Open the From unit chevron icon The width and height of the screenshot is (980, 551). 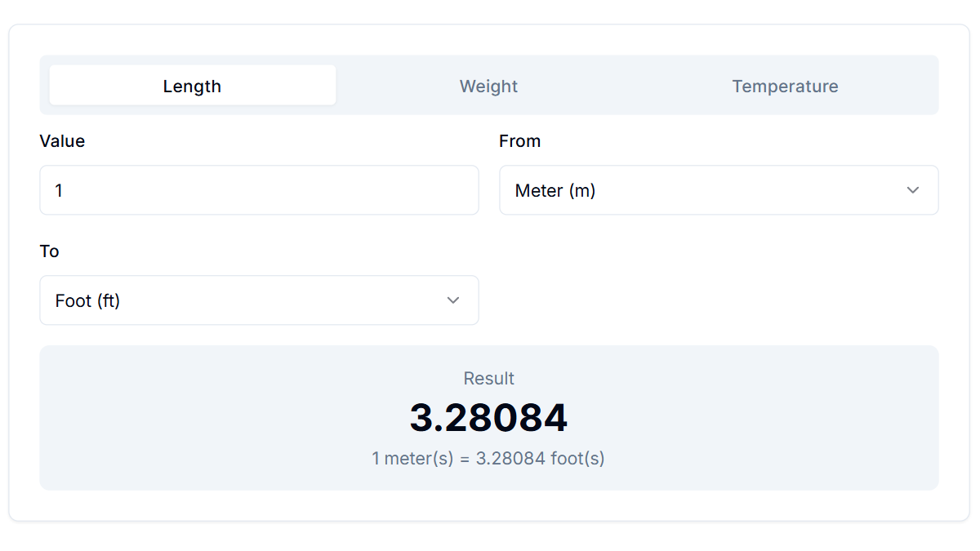pyautogui.click(x=913, y=190)
